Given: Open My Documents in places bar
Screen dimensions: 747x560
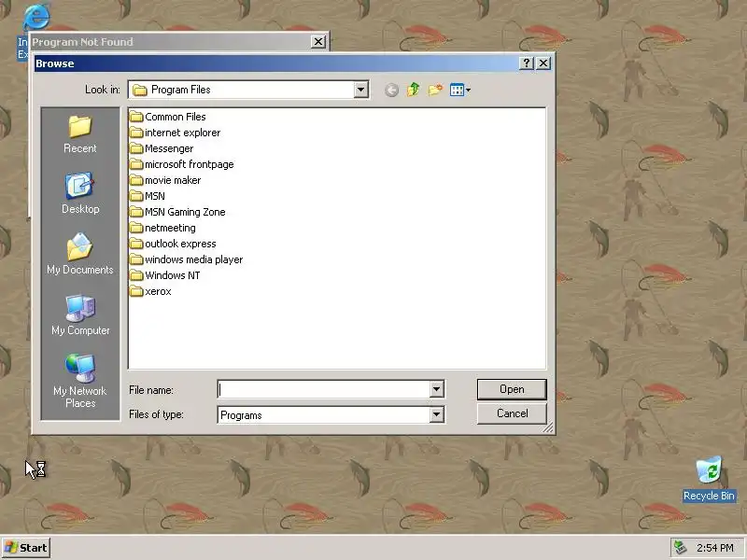Looking at the screenshot, I should (x=80, y=254).
